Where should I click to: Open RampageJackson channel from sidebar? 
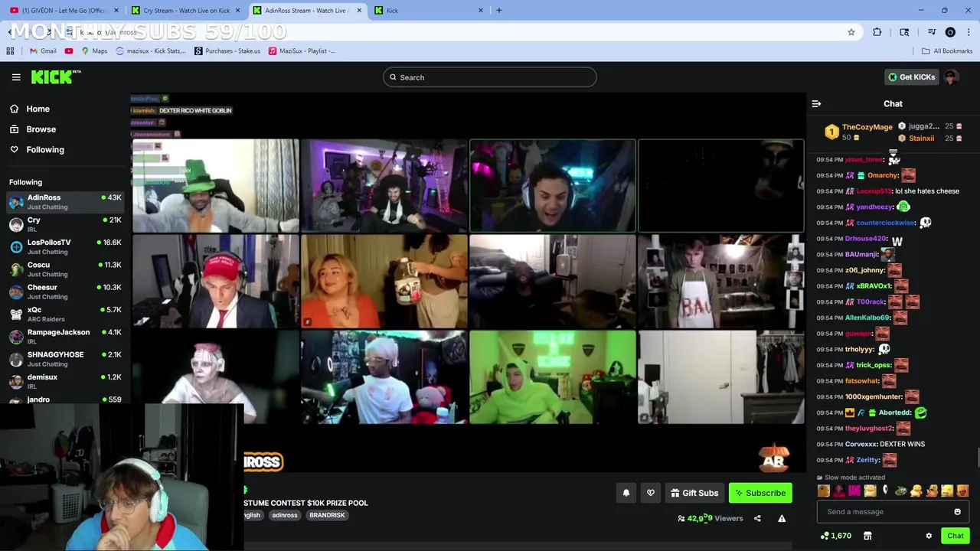(65, 337)
